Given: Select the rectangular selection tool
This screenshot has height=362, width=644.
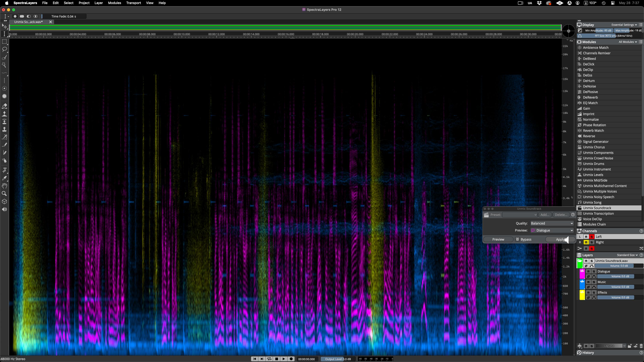Looking at the screenshot, I should [x=5, y=42].
